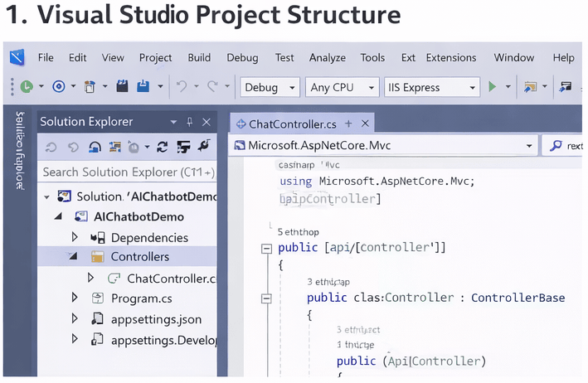Expand the Dependencies node
The height and width of the screenshot is (383, 588).
click(x=75, y=237)
